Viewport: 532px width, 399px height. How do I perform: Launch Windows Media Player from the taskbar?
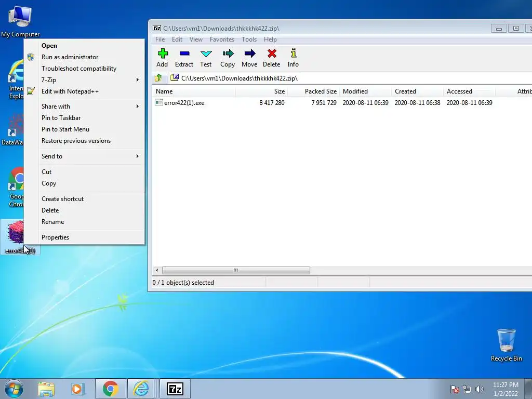coord(77,389)
